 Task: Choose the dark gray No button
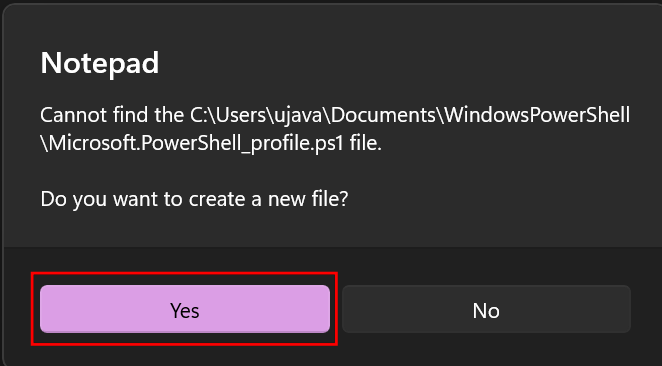(x=486, y=309)
